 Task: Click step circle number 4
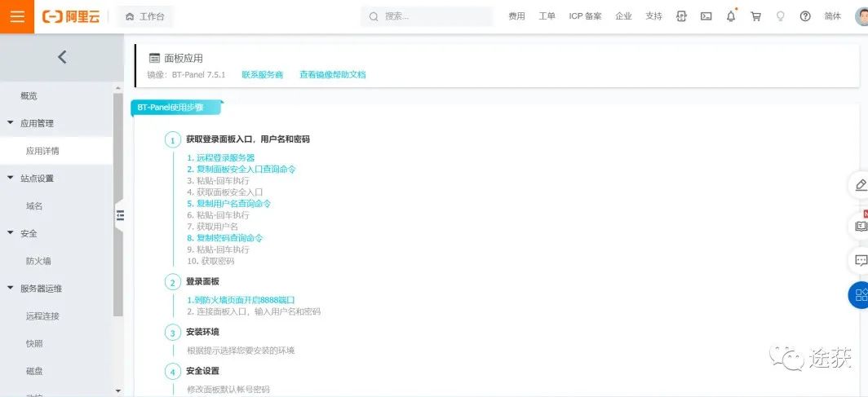click(173, 372)
